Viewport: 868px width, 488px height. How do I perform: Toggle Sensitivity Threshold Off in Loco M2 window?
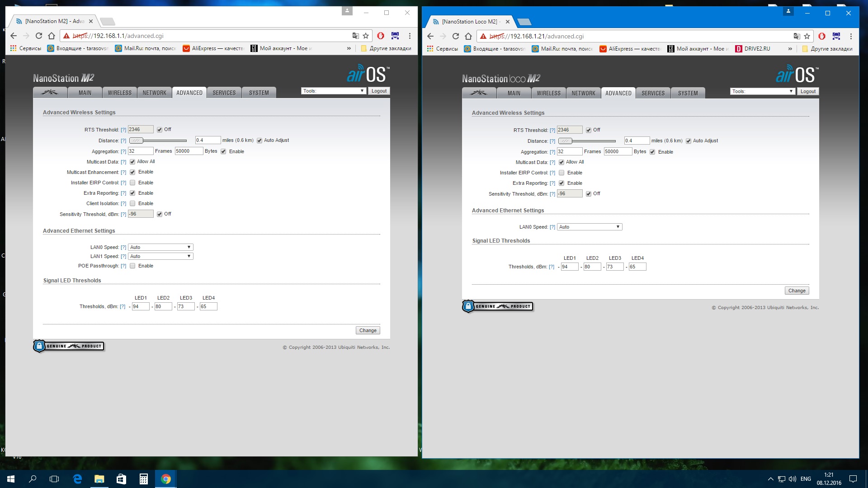pyautogui.click(x=589, y=194)
